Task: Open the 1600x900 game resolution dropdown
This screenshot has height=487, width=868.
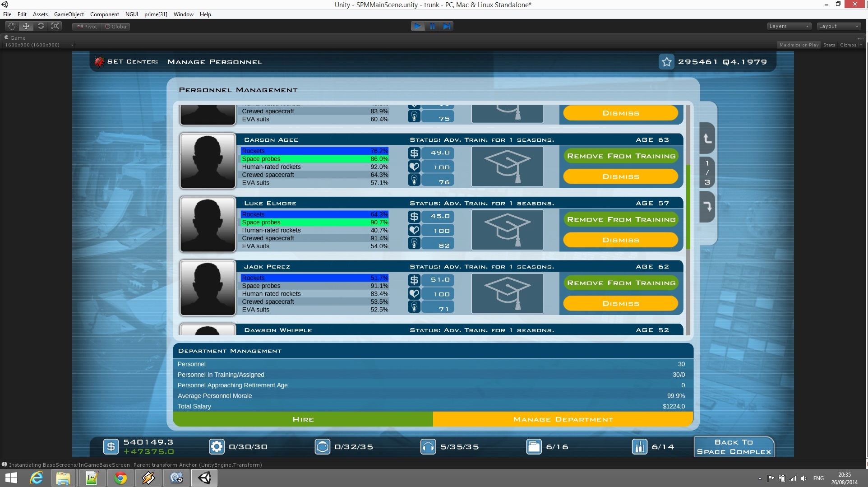Action: click(x=39, y=45)
